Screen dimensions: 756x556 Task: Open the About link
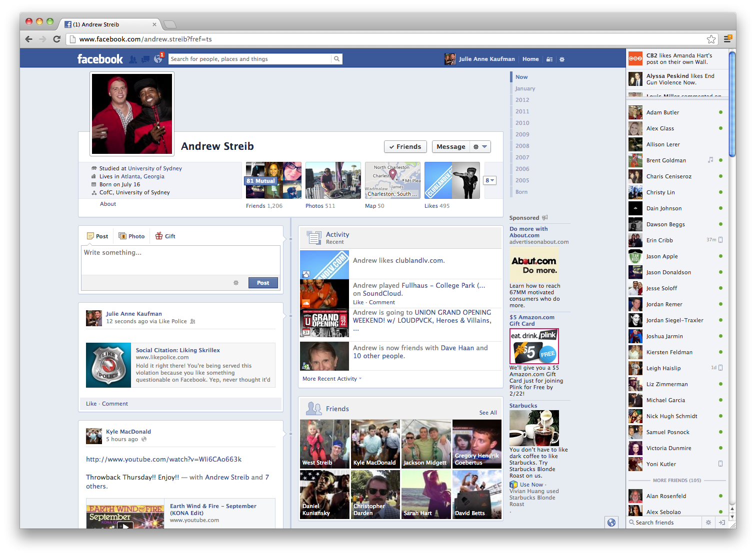[x=108, y=204]
